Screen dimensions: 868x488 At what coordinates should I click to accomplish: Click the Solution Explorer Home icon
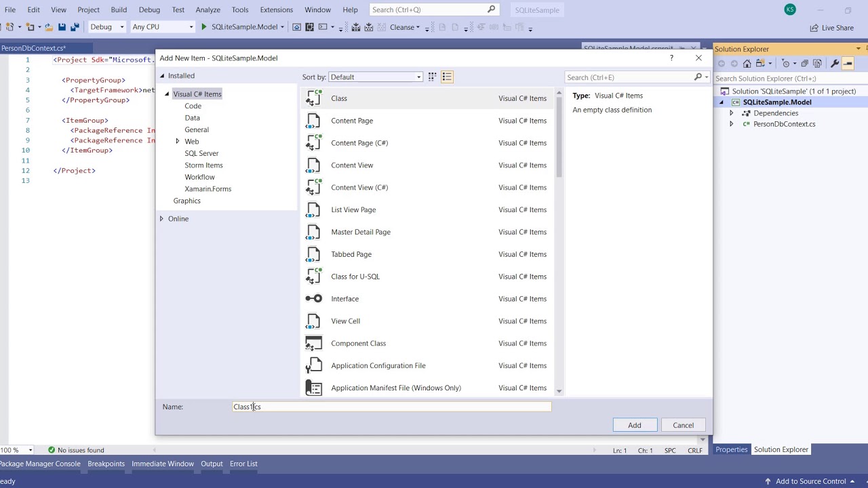point(747,64)
